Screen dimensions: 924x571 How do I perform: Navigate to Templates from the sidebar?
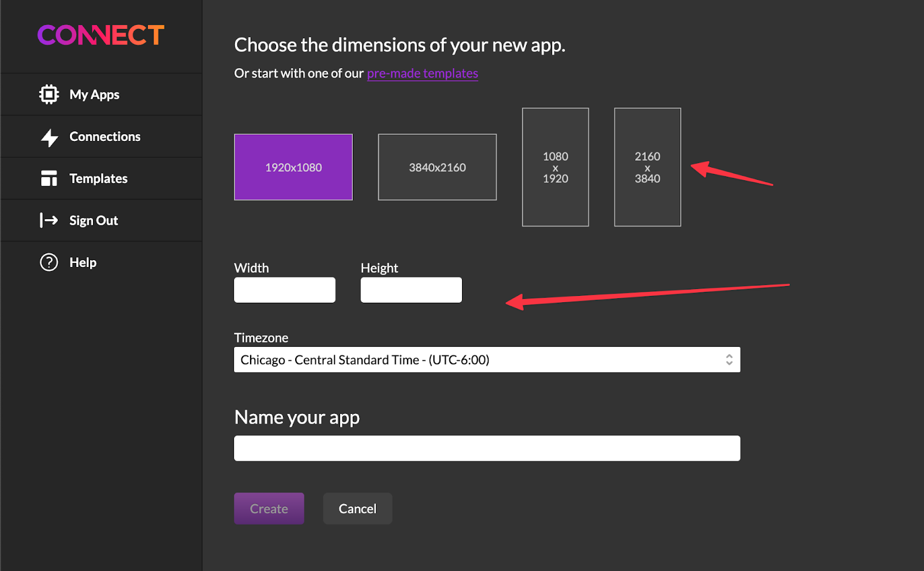[x=98, y=178]
